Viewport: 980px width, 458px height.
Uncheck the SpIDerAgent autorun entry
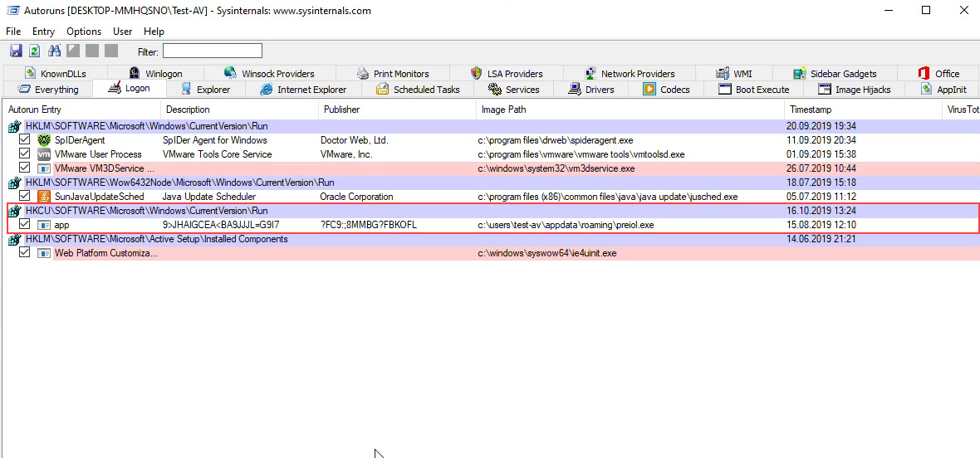click(x=25, y=140)
